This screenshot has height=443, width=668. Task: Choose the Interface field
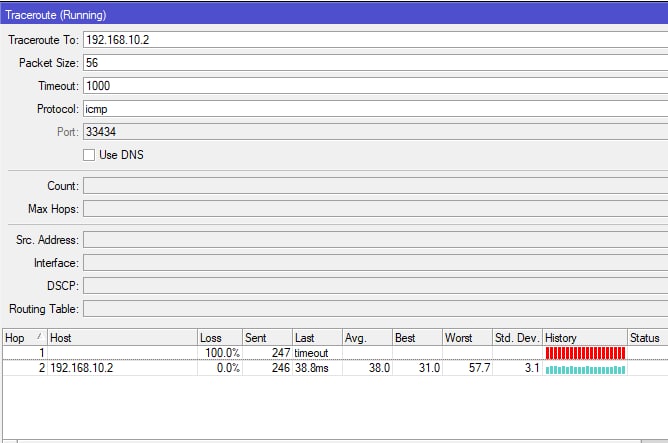point(375,263)
